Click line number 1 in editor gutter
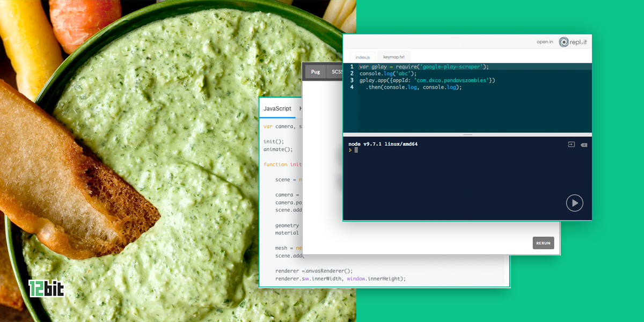Viewport: 644px width, 322px height. [352, 67]
